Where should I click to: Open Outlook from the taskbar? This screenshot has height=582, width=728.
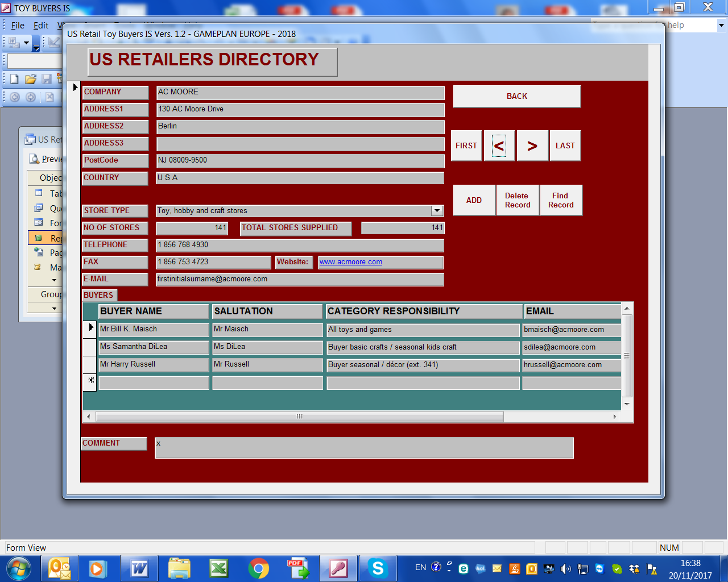coord(60,568)
